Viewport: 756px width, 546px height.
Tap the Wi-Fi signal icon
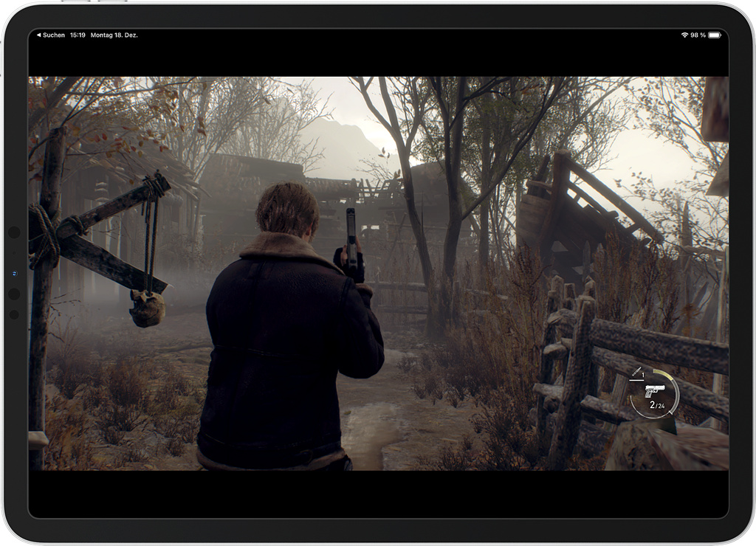pos(684,35)
